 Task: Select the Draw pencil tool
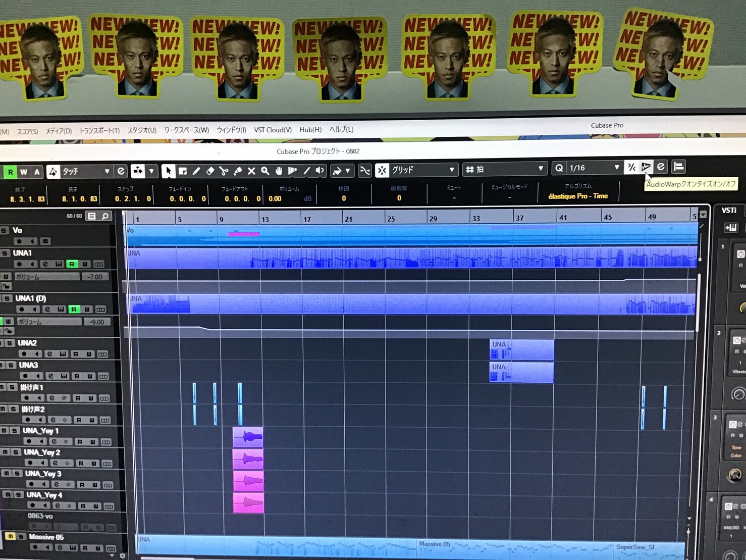[x=196, y=171]
